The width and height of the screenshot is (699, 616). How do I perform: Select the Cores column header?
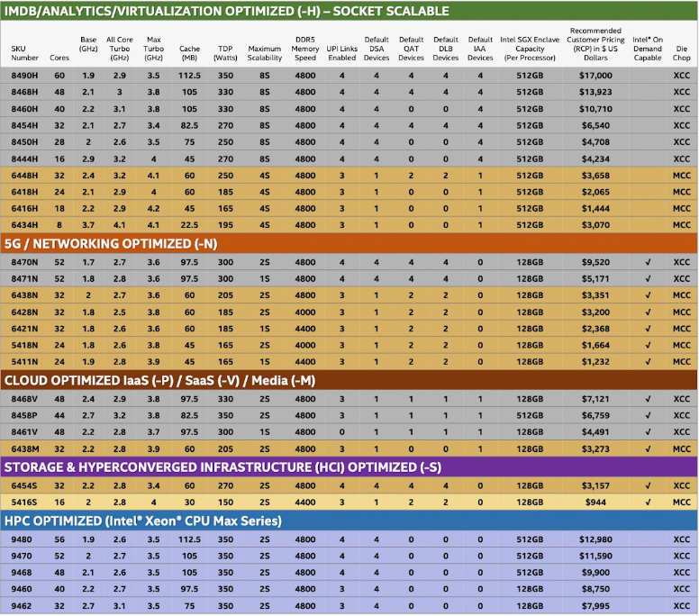(x=59, y=58)
